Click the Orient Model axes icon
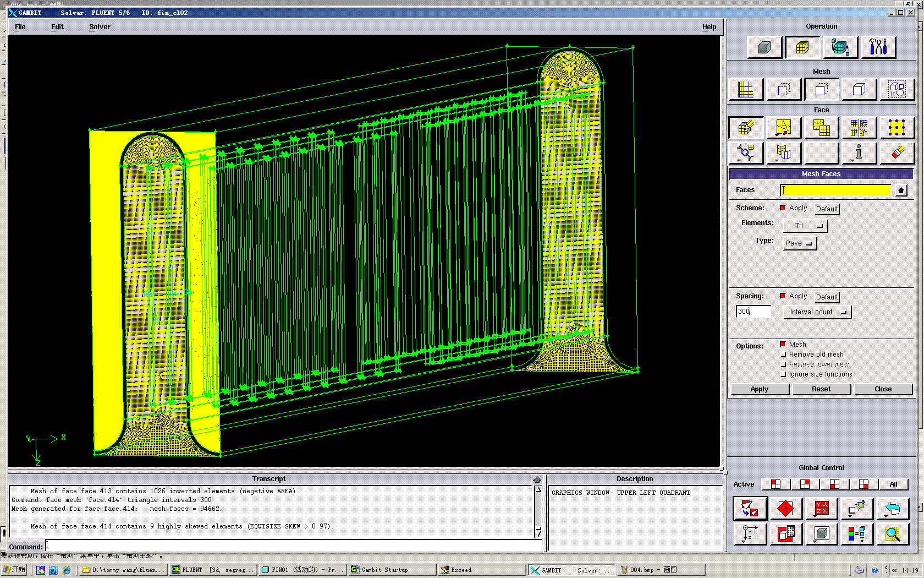Screen dimensions: 924x578 point(750,534)
